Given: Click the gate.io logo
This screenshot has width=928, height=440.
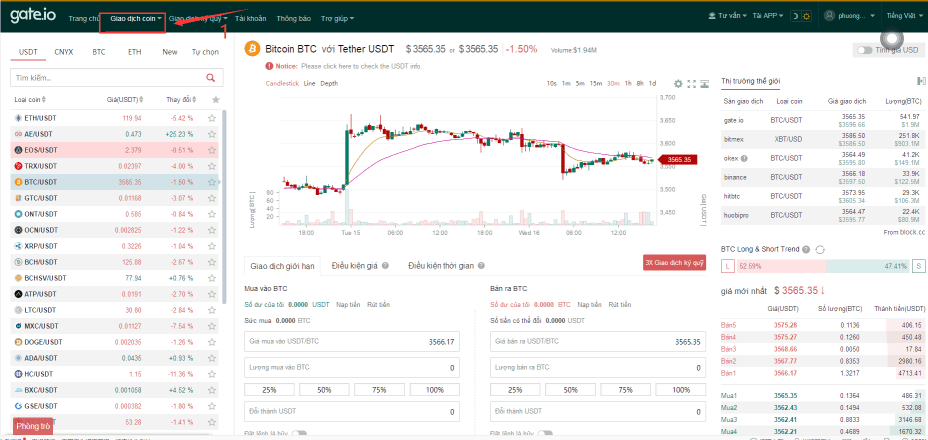Looking at the screenshot, I should [33, 16].
